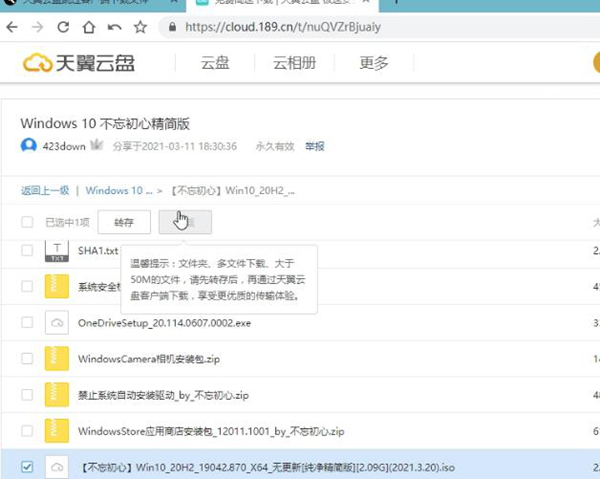Open the Win10_20H2_19042.870_X64 iso file name
Viewport: 600px width, 479px height.
tap(267, 467)
